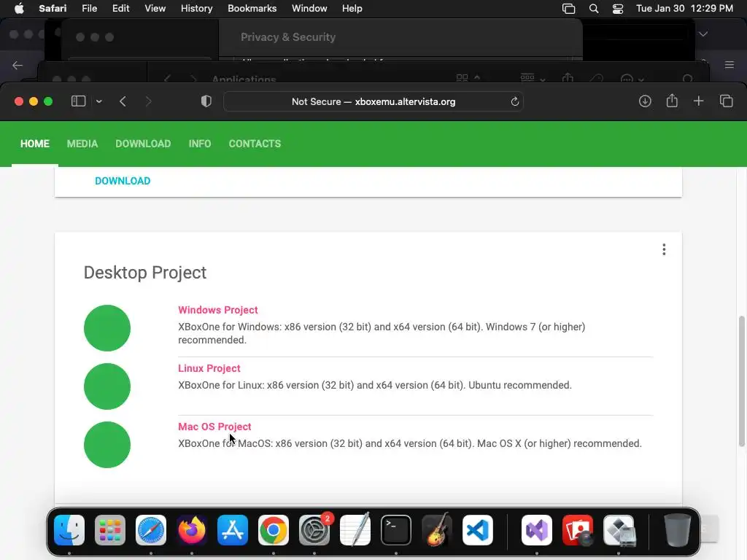This screenshot has height=560, width=747.
Task: Open the Share button in Safari toolbar
Action: [x=672, y=101]
